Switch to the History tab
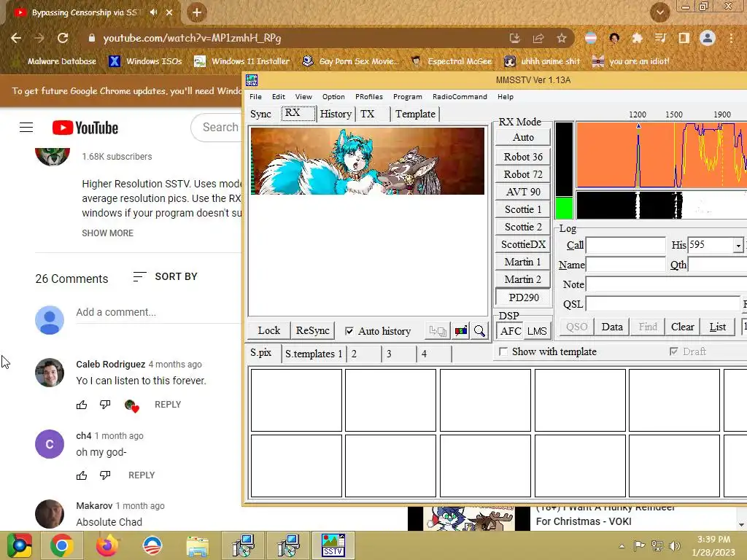The width and height of the screenshot is (747, 560). click(336, 114)
